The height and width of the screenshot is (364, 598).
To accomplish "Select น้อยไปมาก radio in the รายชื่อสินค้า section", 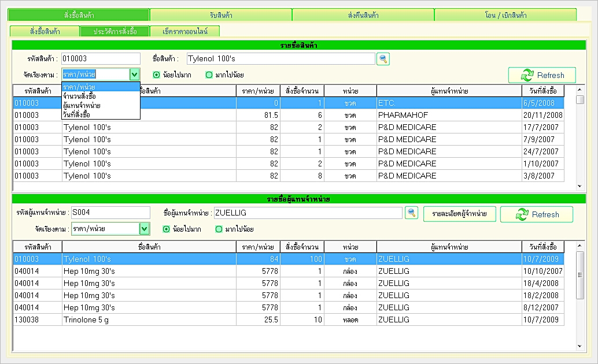I will [156, 75].
